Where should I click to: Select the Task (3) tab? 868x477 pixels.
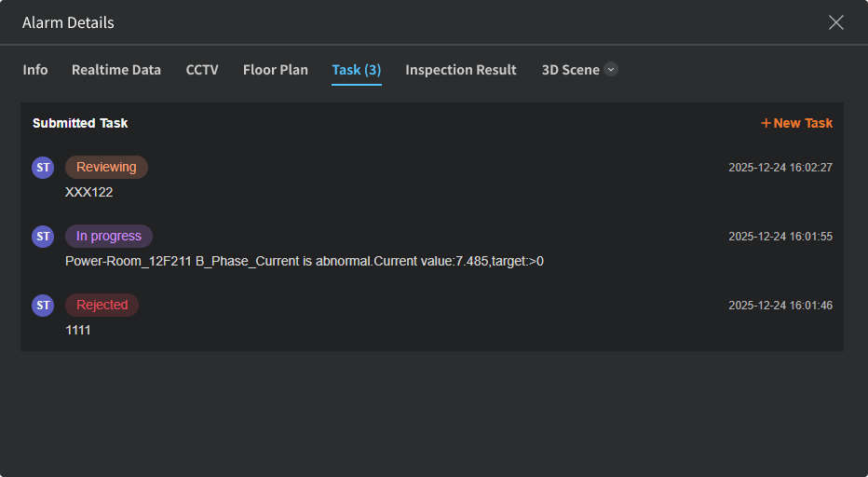pyautogui.click(x=357, y=70)
